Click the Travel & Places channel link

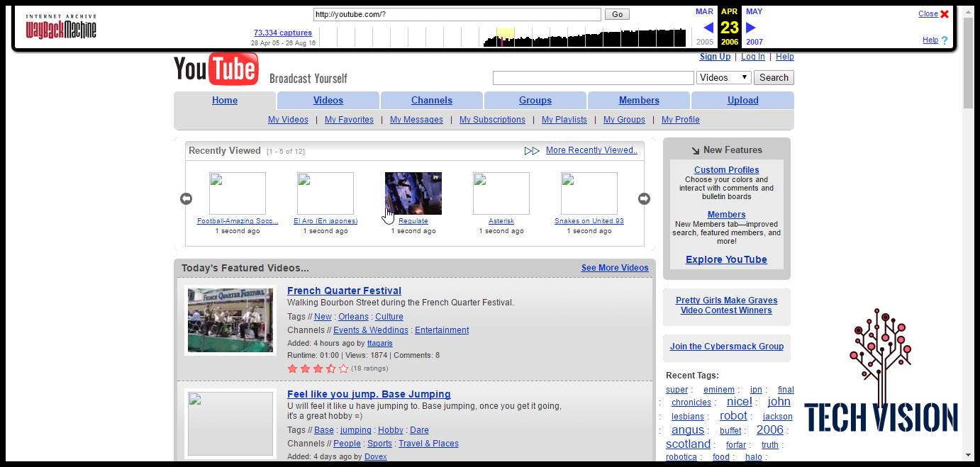tap(428, 444)
